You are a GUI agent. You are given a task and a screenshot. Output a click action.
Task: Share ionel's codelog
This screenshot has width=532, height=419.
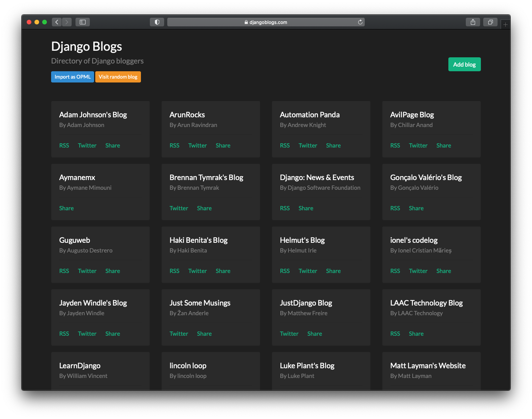tap(444, 271)
